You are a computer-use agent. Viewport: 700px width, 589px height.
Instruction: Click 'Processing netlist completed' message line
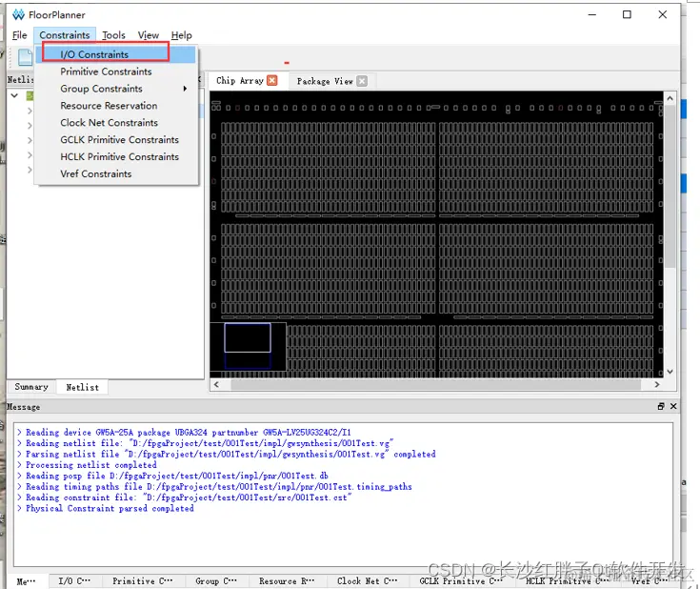point(91,465)
